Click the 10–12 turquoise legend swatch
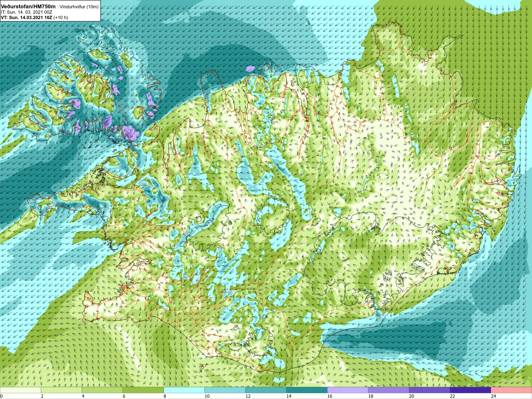Screen dimensions: 532x399 click(225, 390)
